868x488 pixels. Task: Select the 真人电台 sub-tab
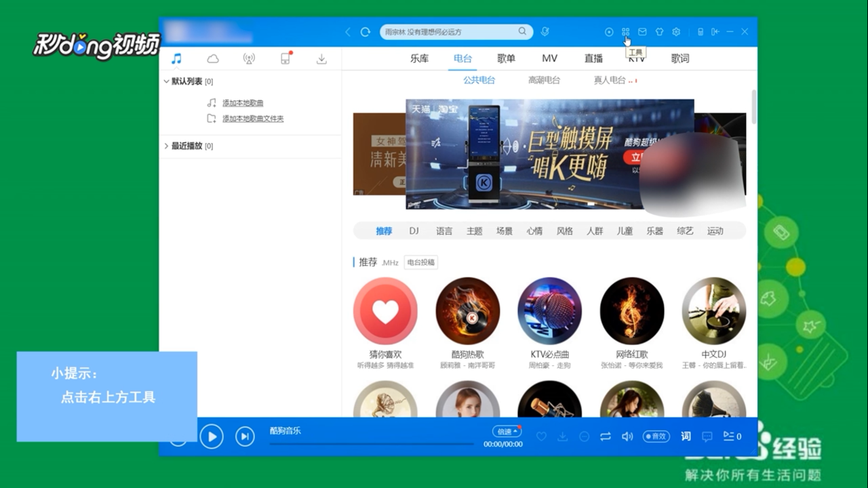pyautogui.click(x=610, y=80)
